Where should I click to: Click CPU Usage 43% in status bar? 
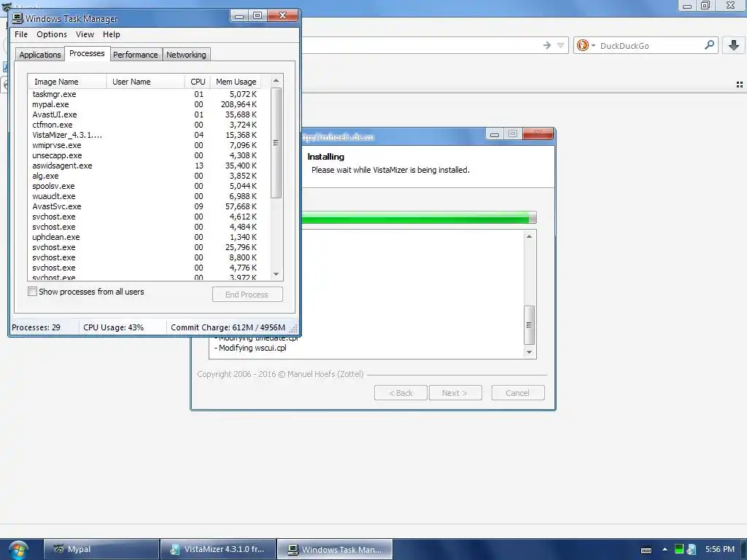(113, 327)
